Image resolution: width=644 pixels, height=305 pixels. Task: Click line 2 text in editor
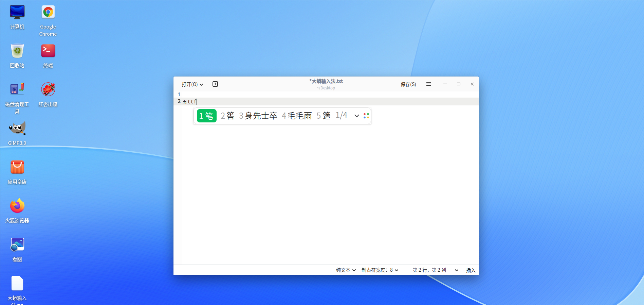[x=190, y=101]
